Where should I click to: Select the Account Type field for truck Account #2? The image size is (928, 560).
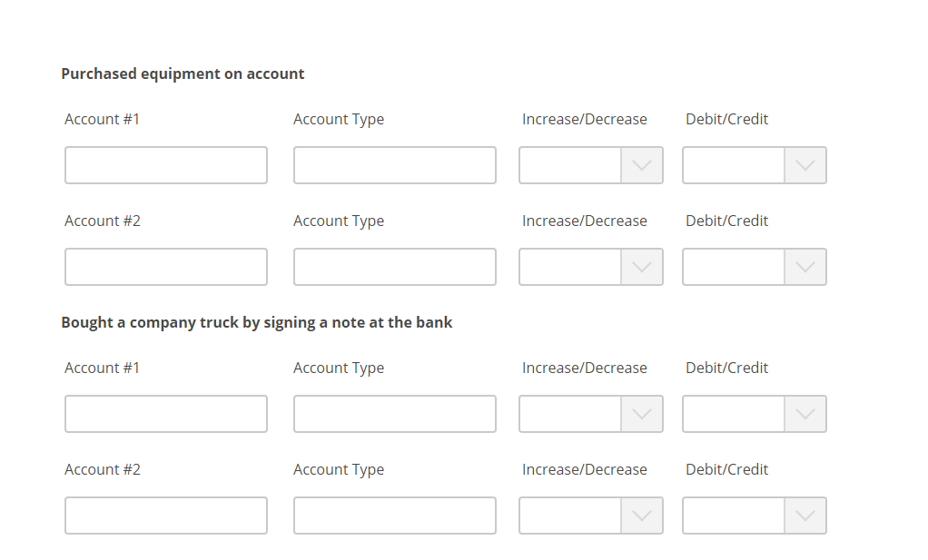point(394,516)
